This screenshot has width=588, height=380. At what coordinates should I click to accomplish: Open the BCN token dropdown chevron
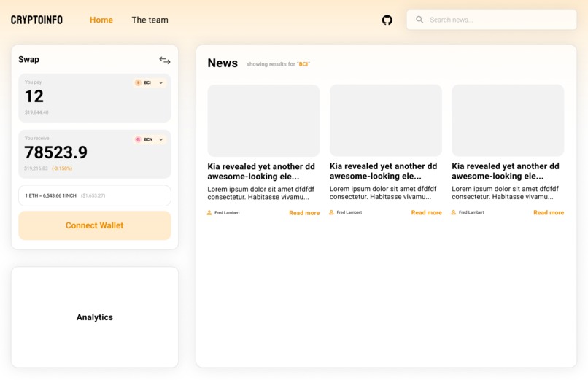click(161, 139)
